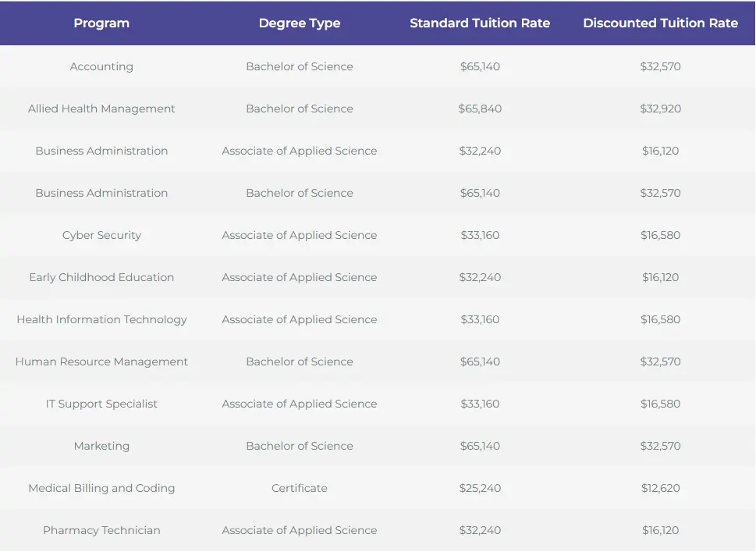756x552 pixels.
Task: Click the Program column header
Action: click(101, 23)
